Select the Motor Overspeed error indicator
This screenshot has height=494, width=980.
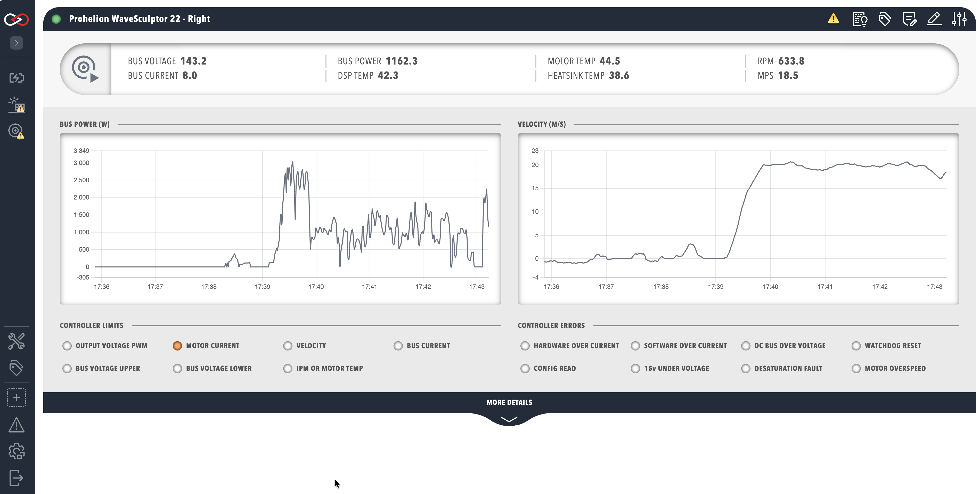(x=856, y=369)
